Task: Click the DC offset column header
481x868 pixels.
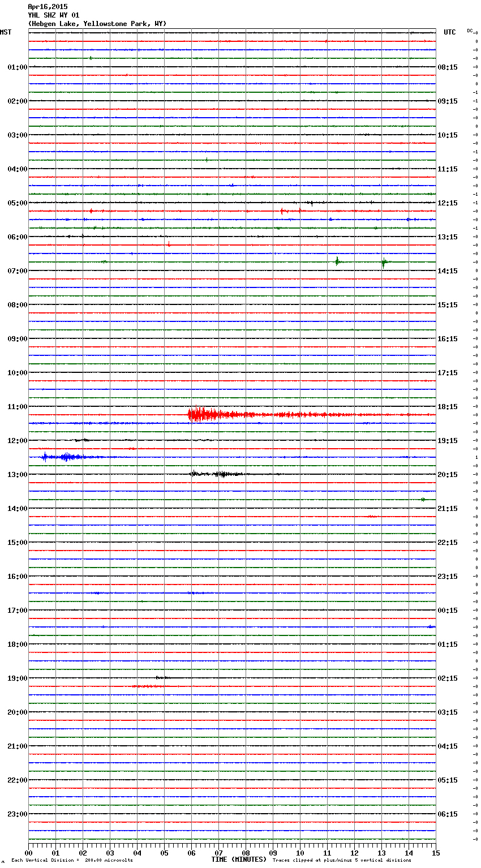Action: point(470,31)
